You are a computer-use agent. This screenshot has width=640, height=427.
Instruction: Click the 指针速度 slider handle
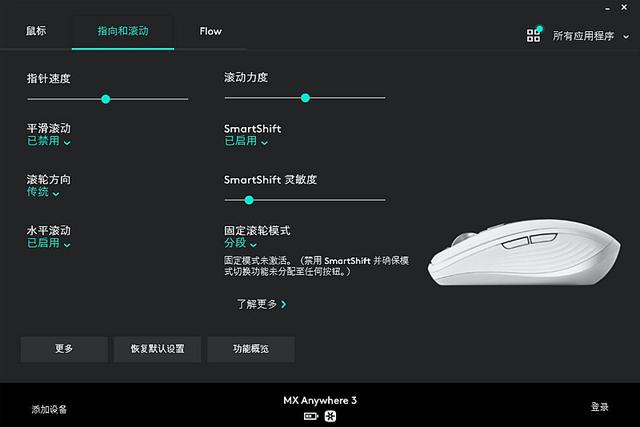(x=106, y=99)
